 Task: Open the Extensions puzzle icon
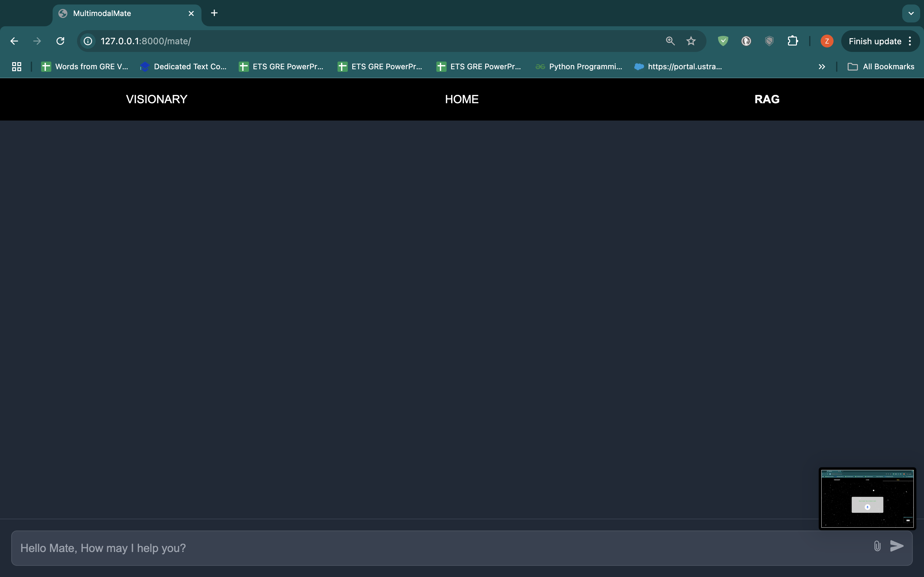point(792,41)
